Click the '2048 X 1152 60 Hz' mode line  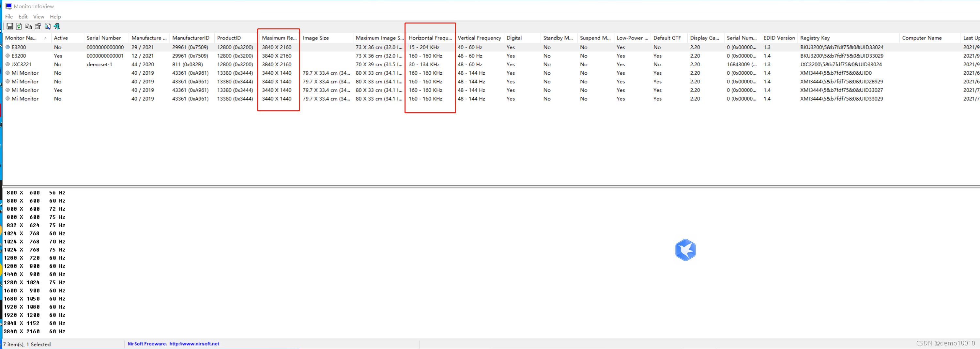pos(34,323)
